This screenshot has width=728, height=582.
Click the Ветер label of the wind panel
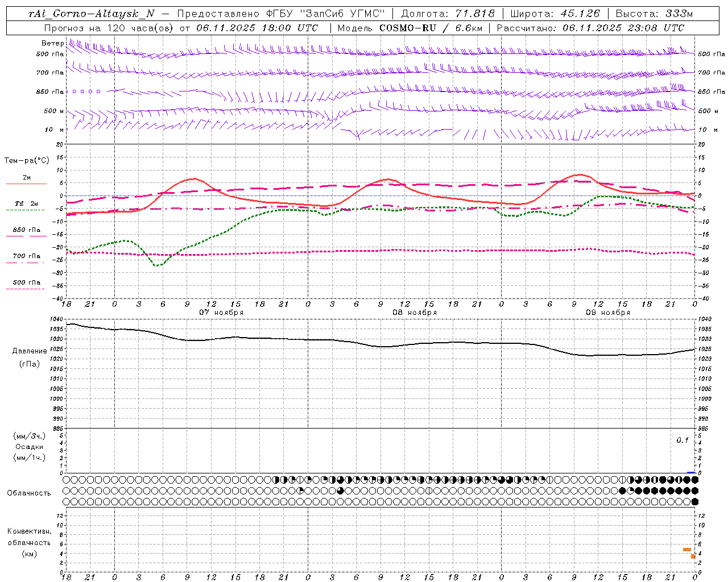pos(52,43)
